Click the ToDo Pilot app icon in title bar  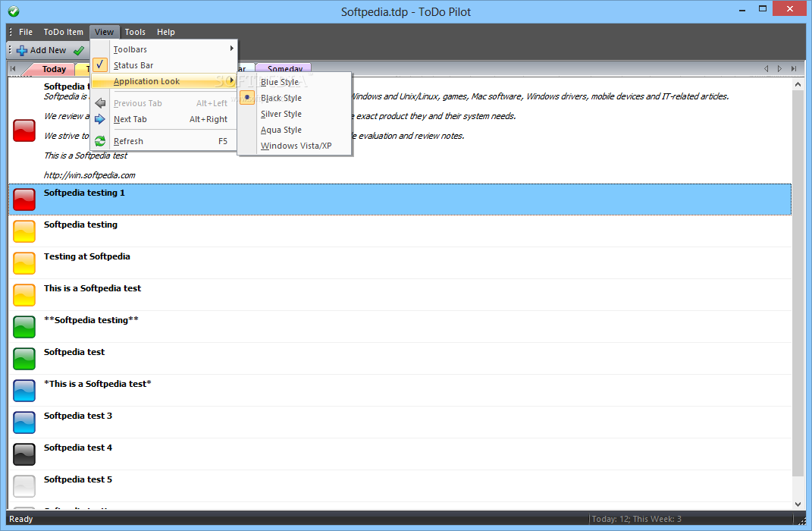(14, 11)
